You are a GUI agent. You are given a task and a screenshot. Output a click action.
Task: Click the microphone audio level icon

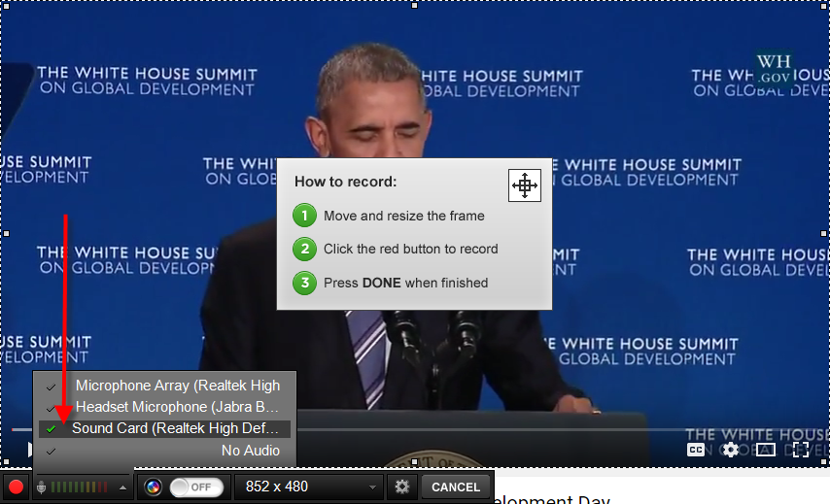pos(41,487)
